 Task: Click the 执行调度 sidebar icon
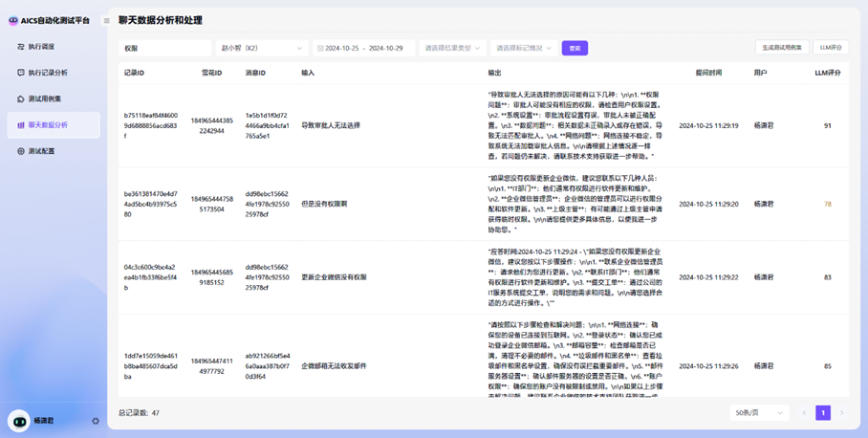tap(21, 47)
